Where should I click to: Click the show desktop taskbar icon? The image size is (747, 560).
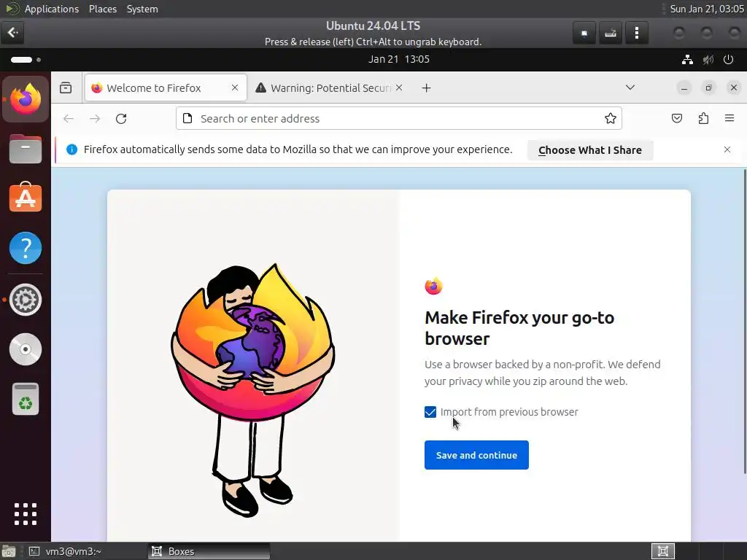point(8,551)
